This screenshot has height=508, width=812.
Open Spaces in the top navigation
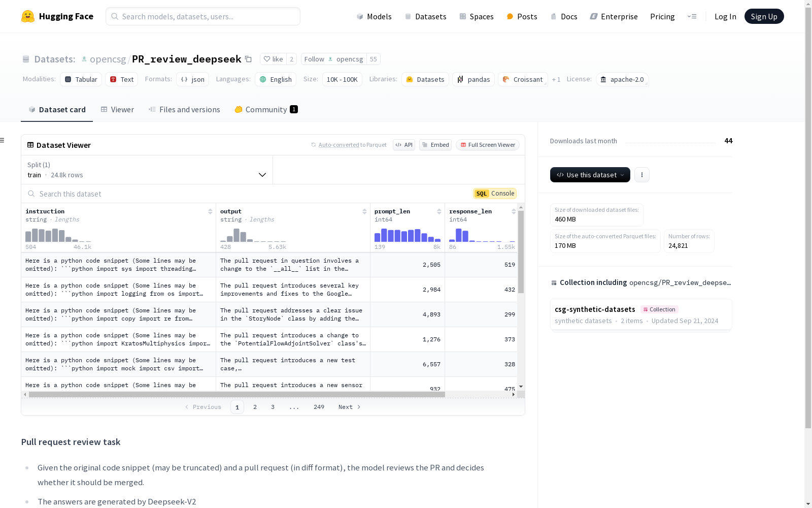(477, 16)
